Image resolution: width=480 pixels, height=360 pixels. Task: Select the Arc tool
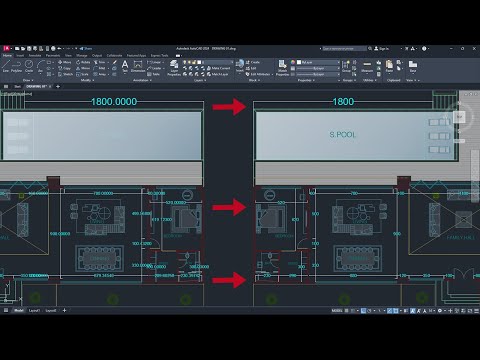pyautogui.click(x=40, y=66)
